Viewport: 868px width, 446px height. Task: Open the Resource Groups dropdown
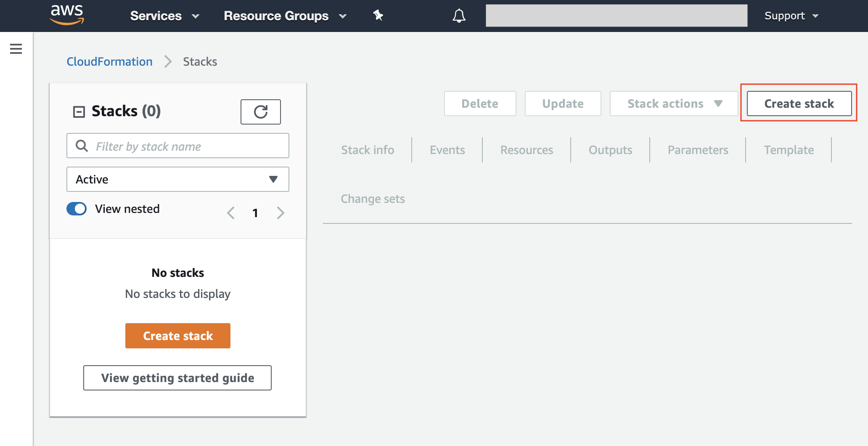(285, 16)
